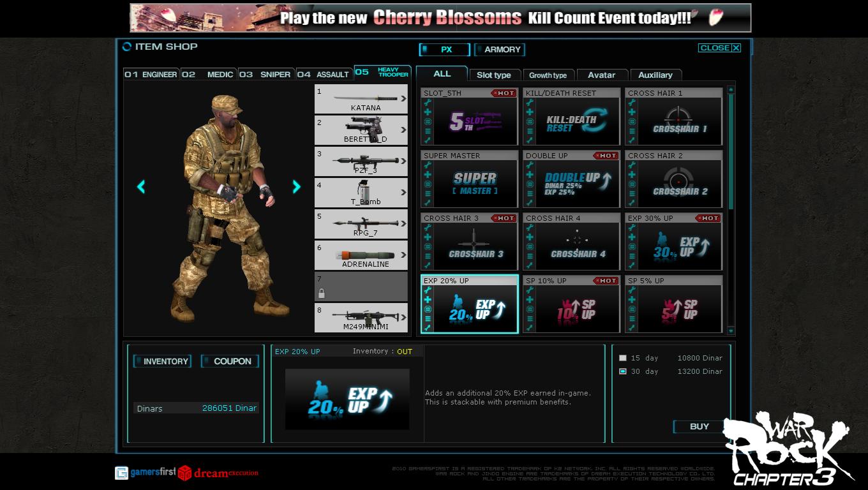
Task: Select the PZF_3 launcher image in slot 3
Action: [x=364, y=161]
